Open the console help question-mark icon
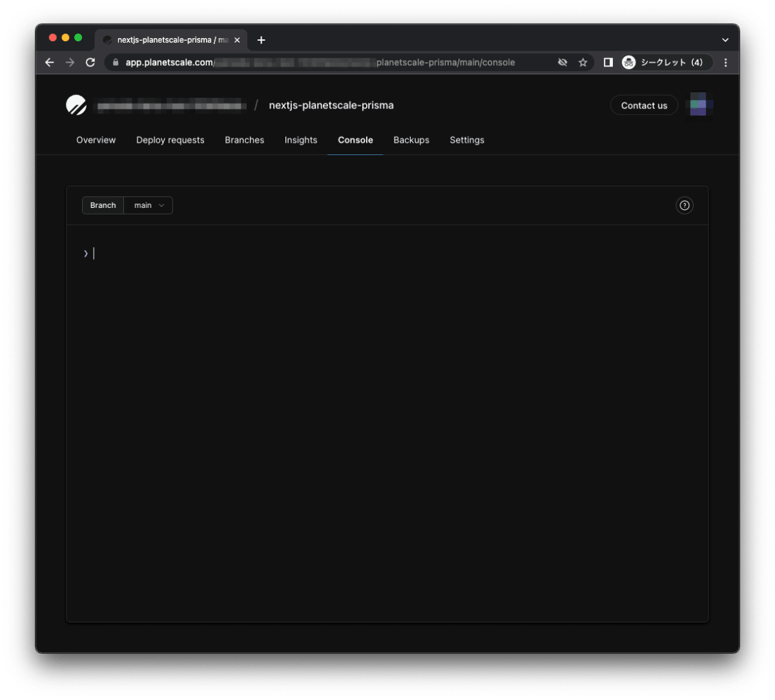Viewport: 775px width, 700px height. pyautogui.click(x=684, y=205)
